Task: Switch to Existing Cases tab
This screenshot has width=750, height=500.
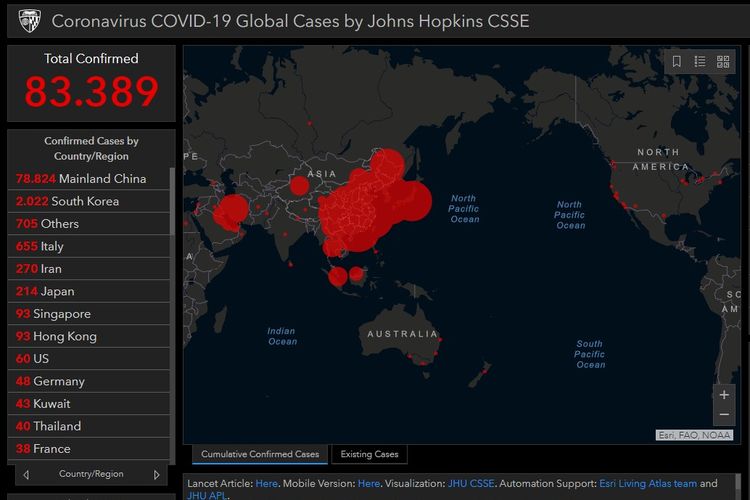Action: pos(369,454)
